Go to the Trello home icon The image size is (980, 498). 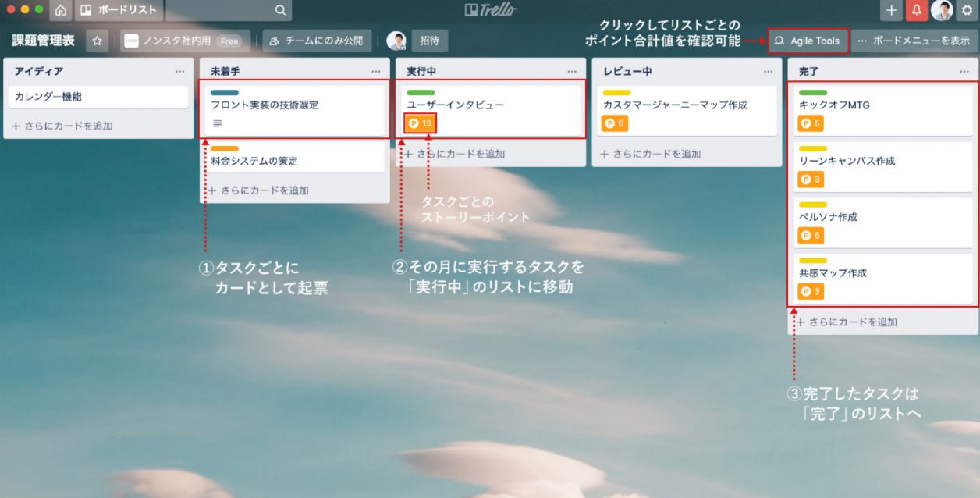click(x=61, y=10)
